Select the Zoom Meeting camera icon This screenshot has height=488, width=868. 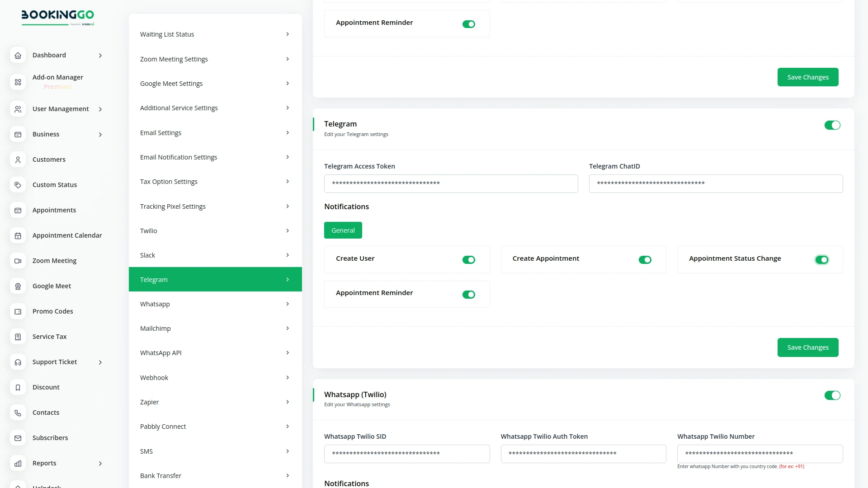click(x=18, y=261)
